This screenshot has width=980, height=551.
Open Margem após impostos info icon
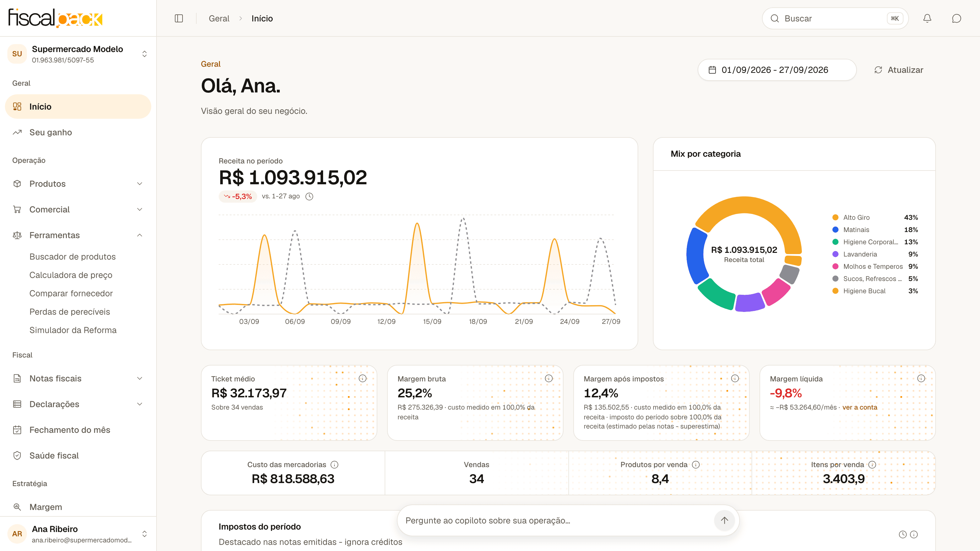735,378
